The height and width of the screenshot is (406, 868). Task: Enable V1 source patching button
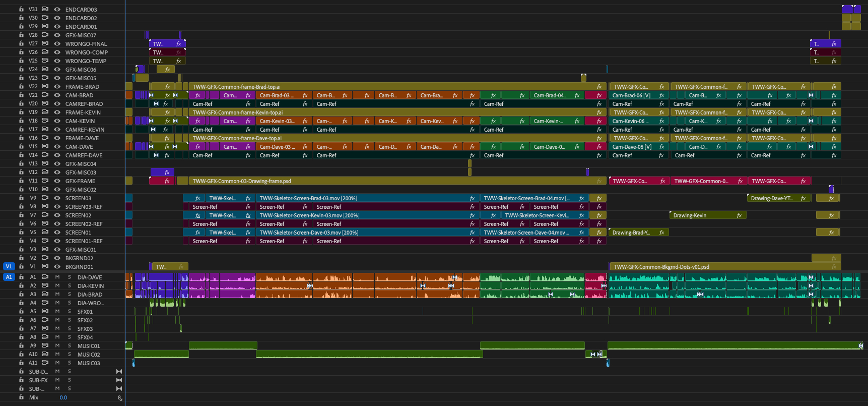9,266
